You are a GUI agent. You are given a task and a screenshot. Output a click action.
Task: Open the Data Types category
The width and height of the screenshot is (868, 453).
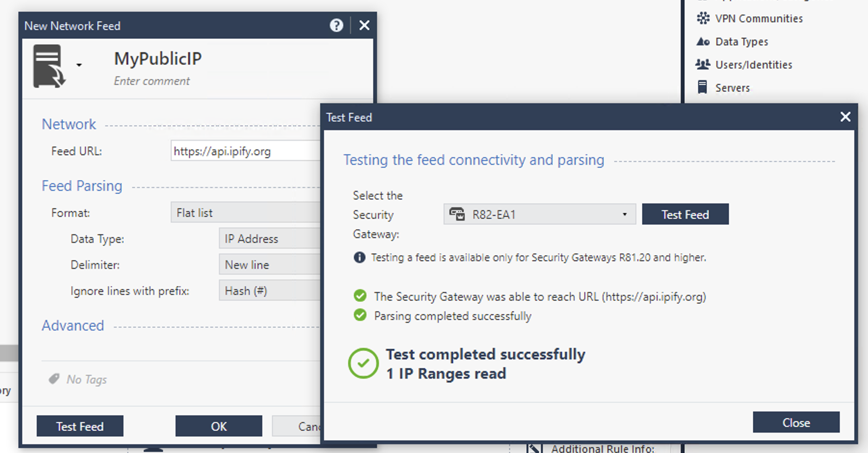point(732,41)
